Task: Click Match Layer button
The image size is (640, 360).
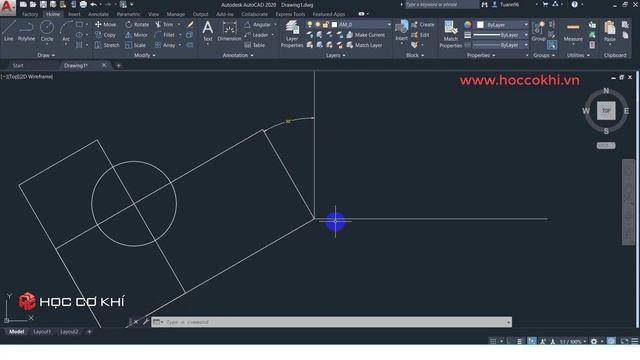Action: 364,45
